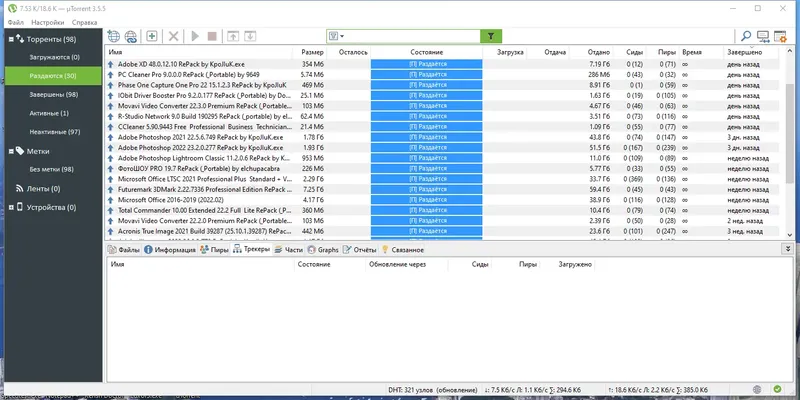Click the add torrent from URL globe icon
The image size is (800, 400).
coord(113,36)
